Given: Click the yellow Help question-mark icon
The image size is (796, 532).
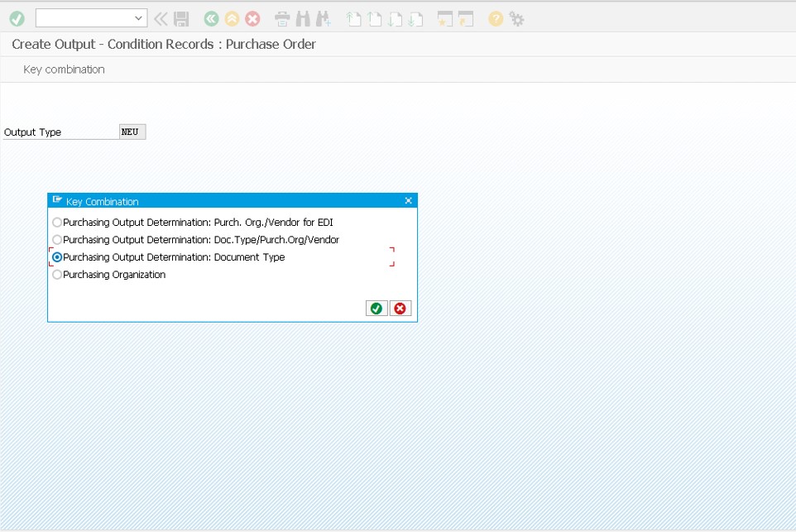Looking at the screenshot, I should [x=496, y=19].
